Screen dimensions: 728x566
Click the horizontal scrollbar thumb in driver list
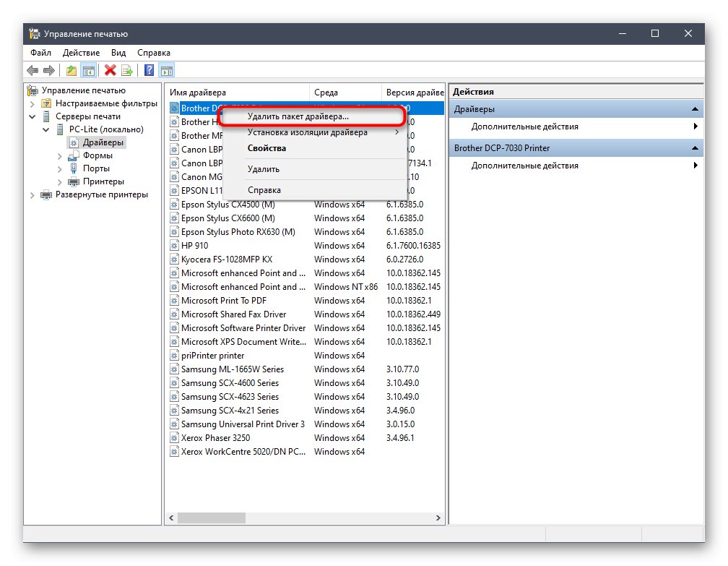[x=212, y=518]
